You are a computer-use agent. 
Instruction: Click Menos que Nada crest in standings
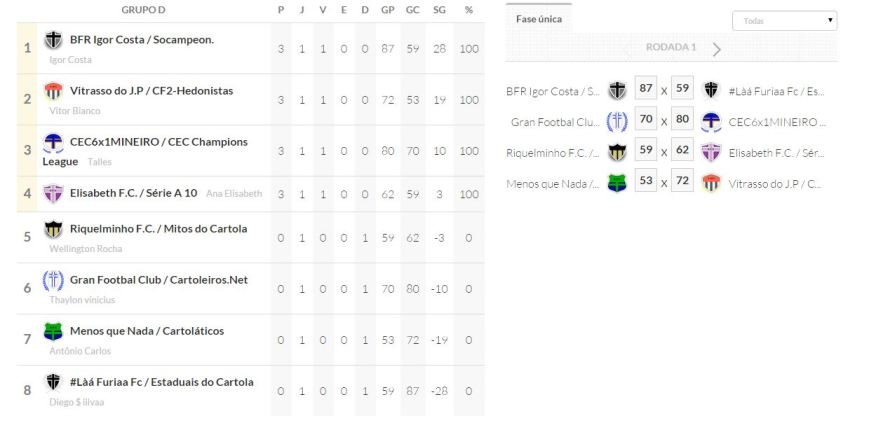pos(54,331)
